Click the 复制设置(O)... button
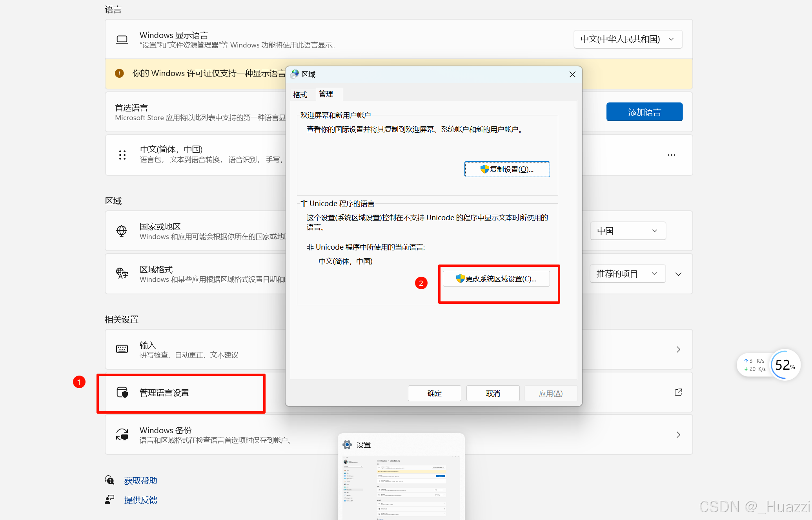Viewport: 812px width, 520px height. point(507,169)
